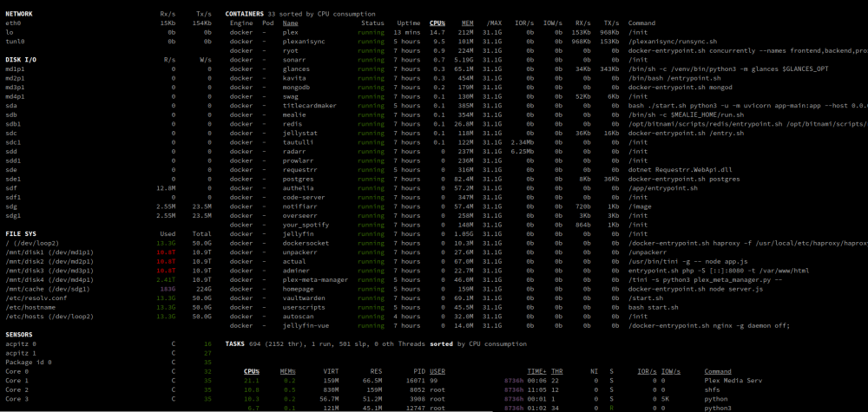The height and width of the screenshot is (412, 868).
Task: Select the swag container name
Action: [291, 96]
